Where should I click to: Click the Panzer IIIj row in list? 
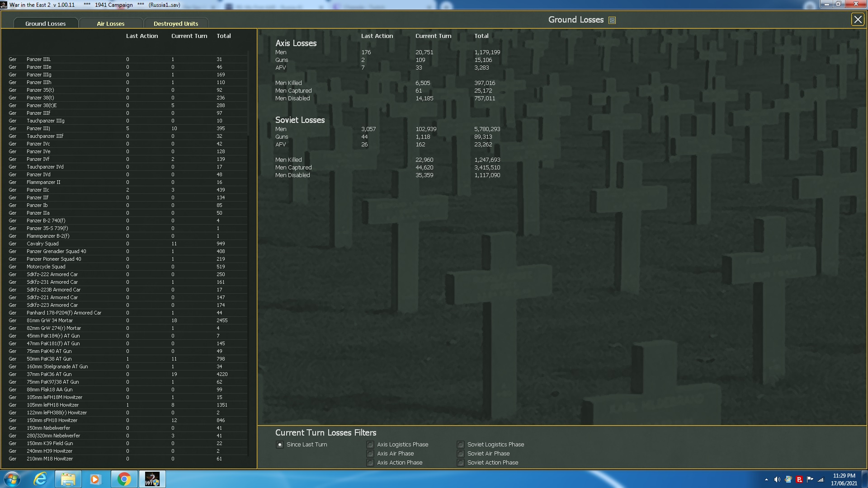38,128
